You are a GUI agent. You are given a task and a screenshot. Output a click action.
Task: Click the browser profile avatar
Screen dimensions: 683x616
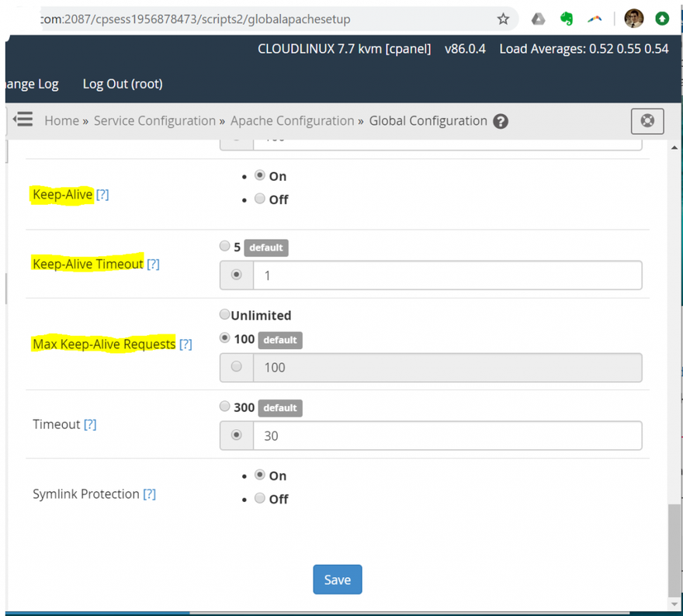pyautogui.click(x=634, y=19)
